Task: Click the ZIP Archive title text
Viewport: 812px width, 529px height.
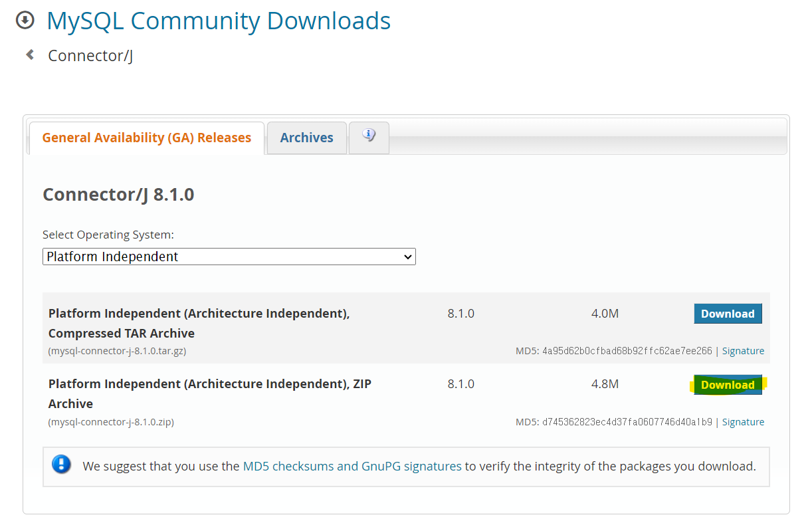Action: coord(210,393)
